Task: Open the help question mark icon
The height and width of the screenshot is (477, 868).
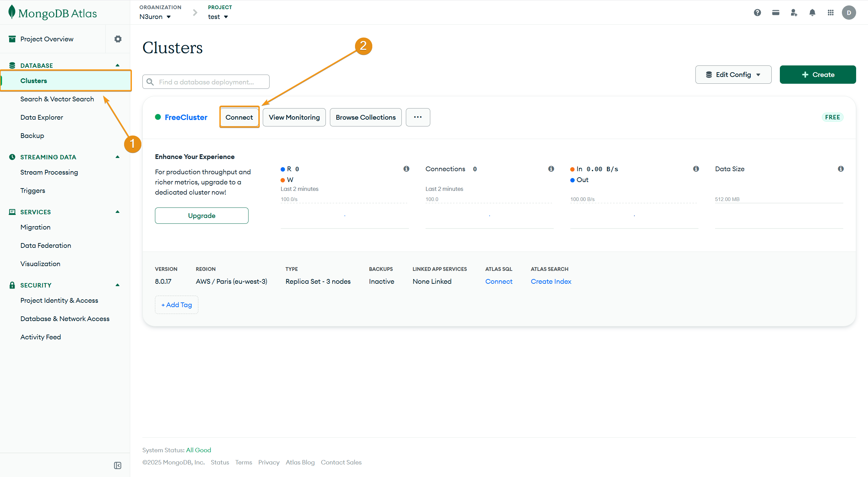Action: coord(757,13)
